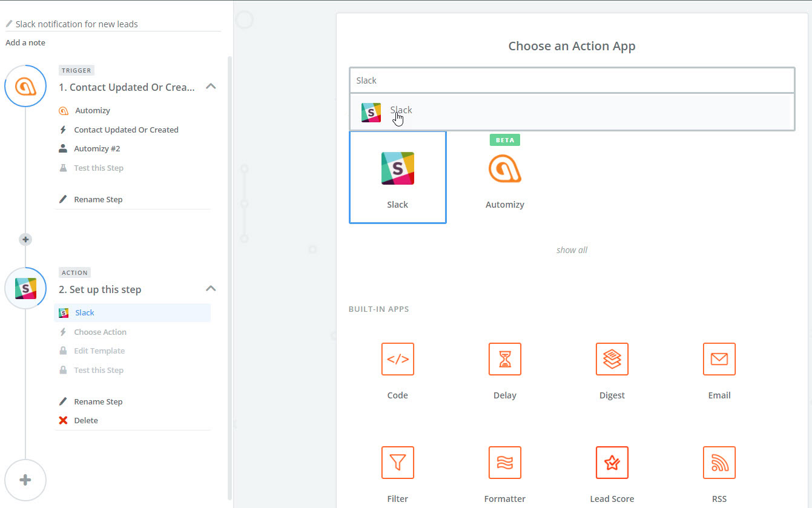Select the Slack search result in the dropdown
Viewport: 812px width, 508px height.
(572, 112)
